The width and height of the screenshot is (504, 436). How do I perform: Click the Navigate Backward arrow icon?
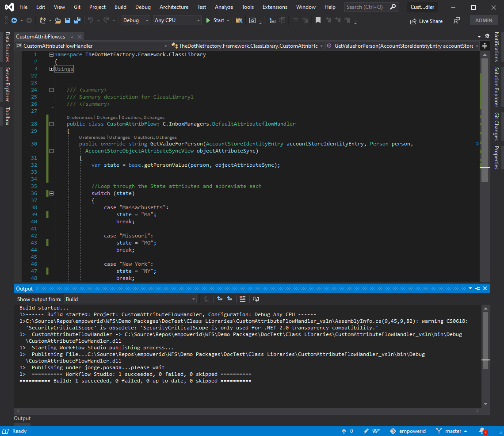[x=14, y=20]
